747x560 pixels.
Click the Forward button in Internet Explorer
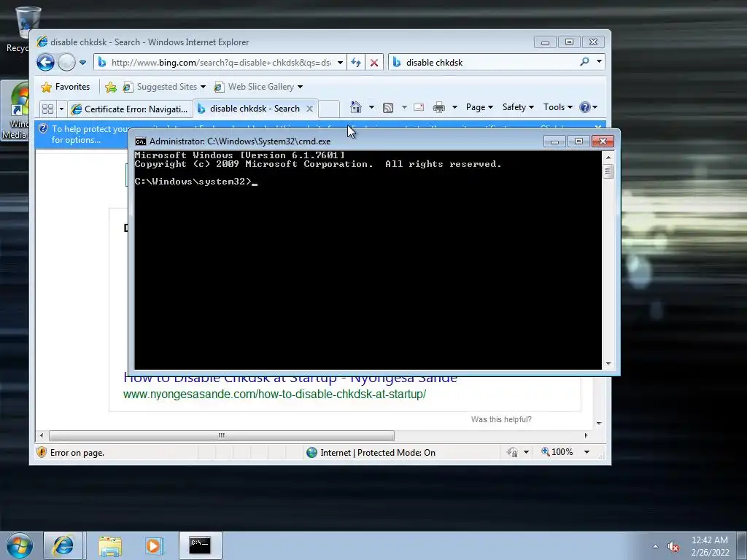[x=66, y=63]
